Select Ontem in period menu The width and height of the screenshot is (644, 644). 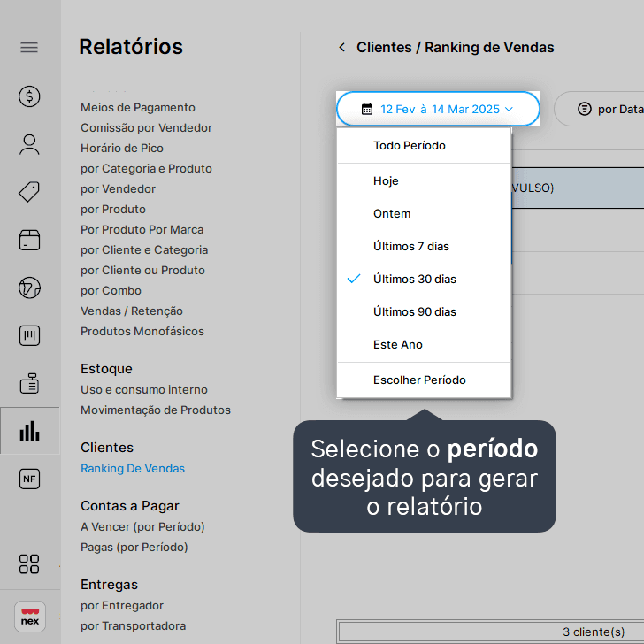click(424, 213)
